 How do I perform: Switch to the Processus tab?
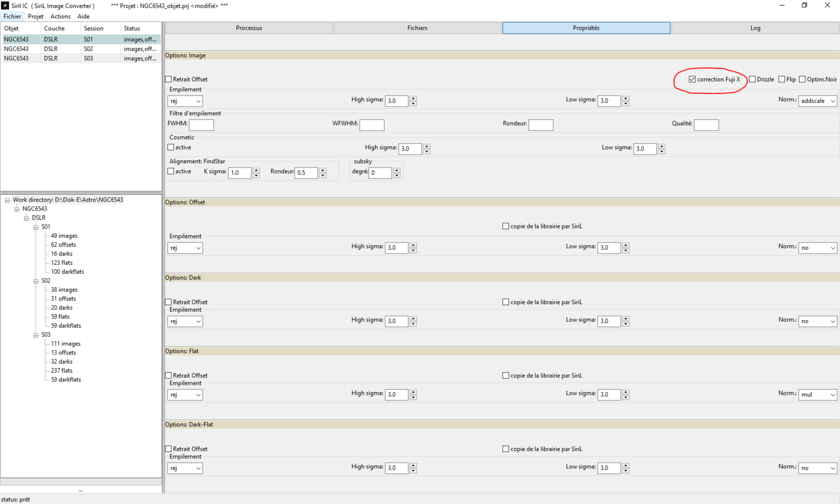point(249,28)
